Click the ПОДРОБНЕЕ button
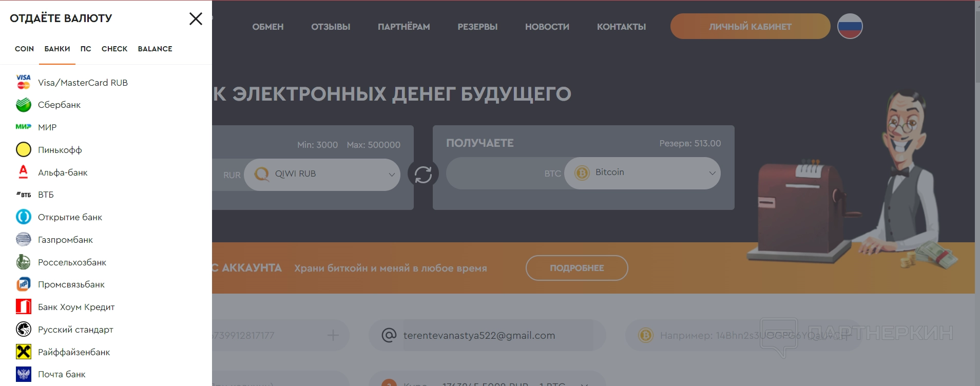Screen dimensions: 980x386 coord(577,268)
